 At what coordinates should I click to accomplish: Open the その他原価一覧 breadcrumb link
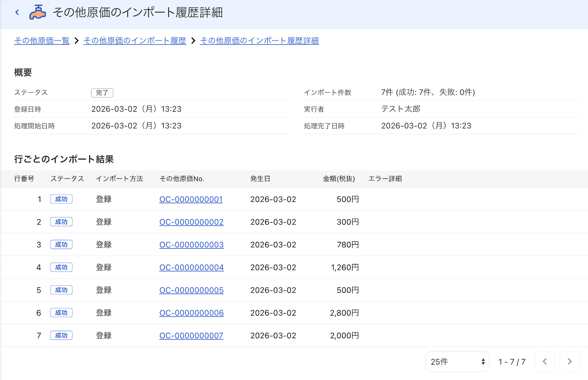click(x=42, y=41)
